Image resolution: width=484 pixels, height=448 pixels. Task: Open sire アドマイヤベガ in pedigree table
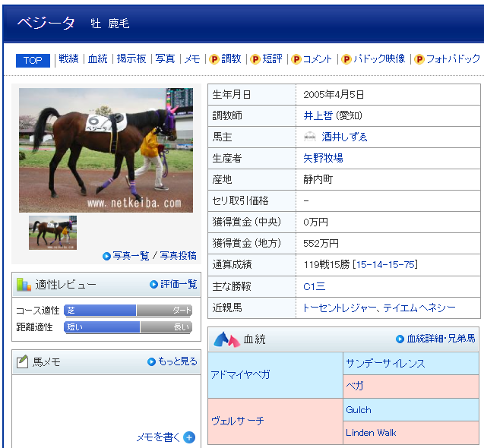point(240,375)
